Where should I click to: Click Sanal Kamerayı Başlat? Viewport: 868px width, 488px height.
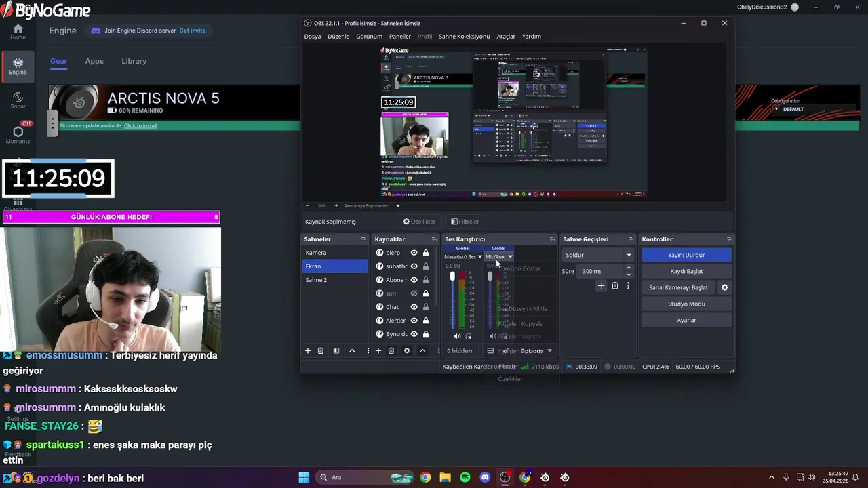[678, 287]
